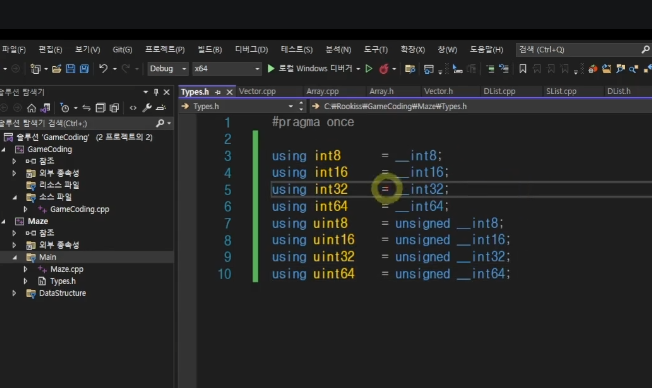Open the Undo history dropdown arrow
The height and width of the screenshot is (388, 652).
(115, 69)
